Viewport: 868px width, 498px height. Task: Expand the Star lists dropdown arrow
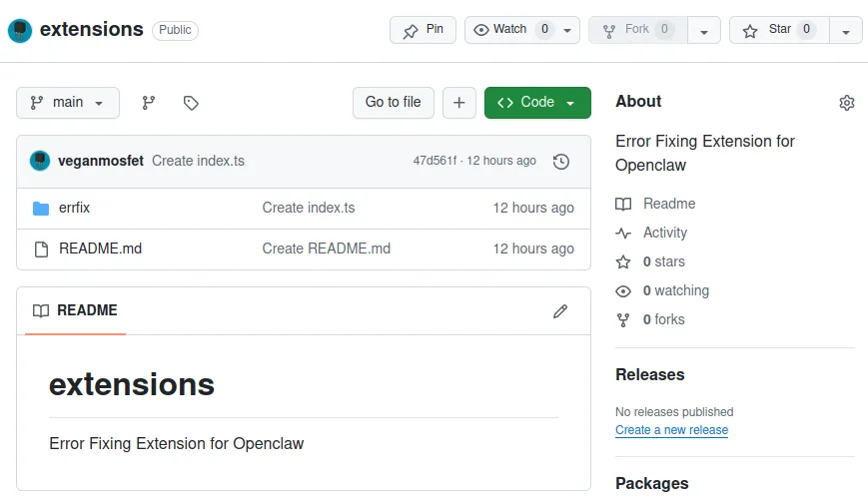point(846,31)
